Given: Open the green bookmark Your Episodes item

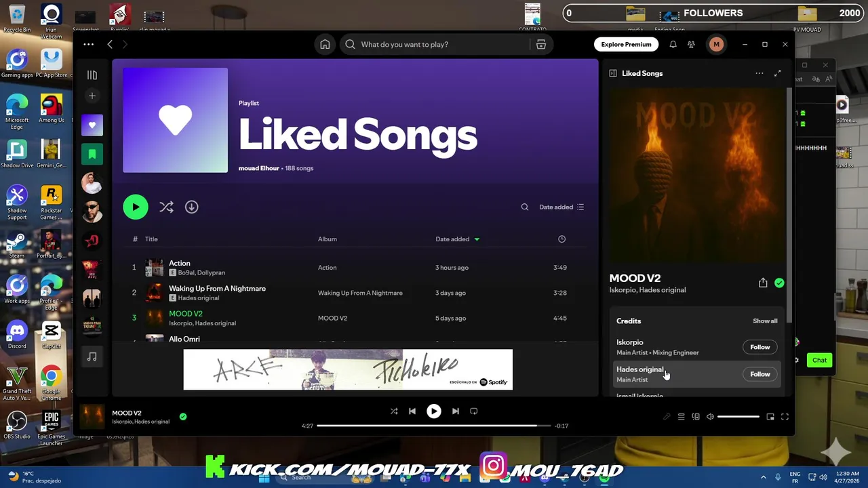Looking at the screenshot, I should pyautogui.click(x=92, y=154).
